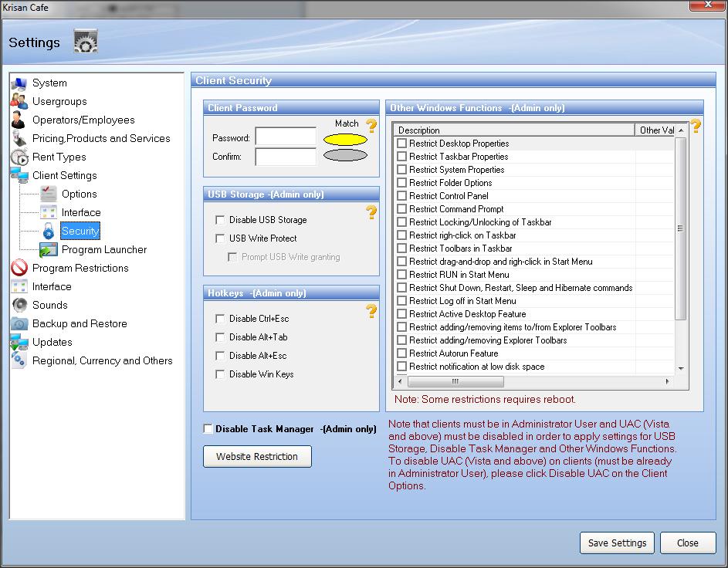Click the Options checklist icon
The image size is (728, 568).
coord(49,194)
